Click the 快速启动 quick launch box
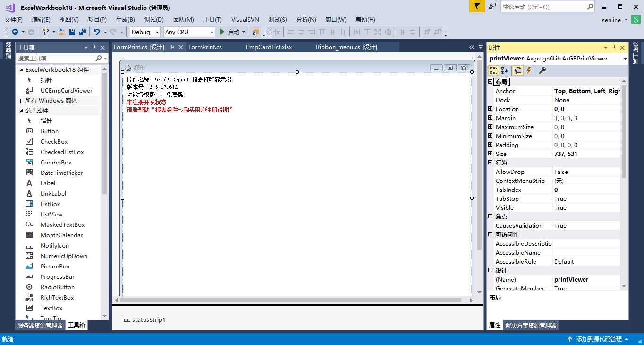Viewport: 644px width, 345px height. pos(543,7)
